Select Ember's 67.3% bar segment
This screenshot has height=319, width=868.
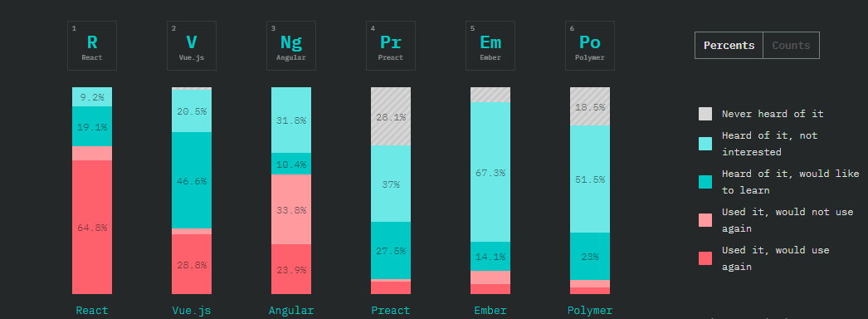(490, 172)
